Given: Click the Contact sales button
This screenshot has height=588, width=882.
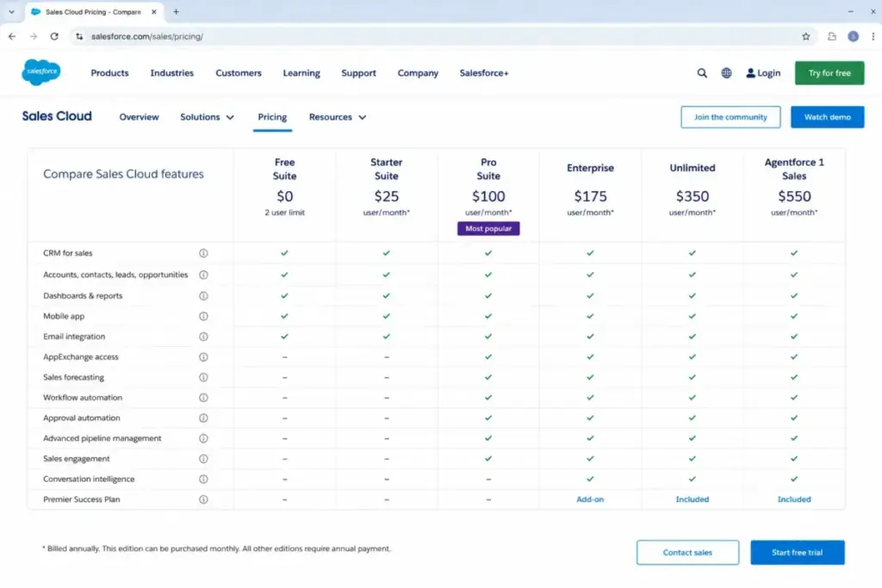Looking at the screenshot, I should [687, 553].
